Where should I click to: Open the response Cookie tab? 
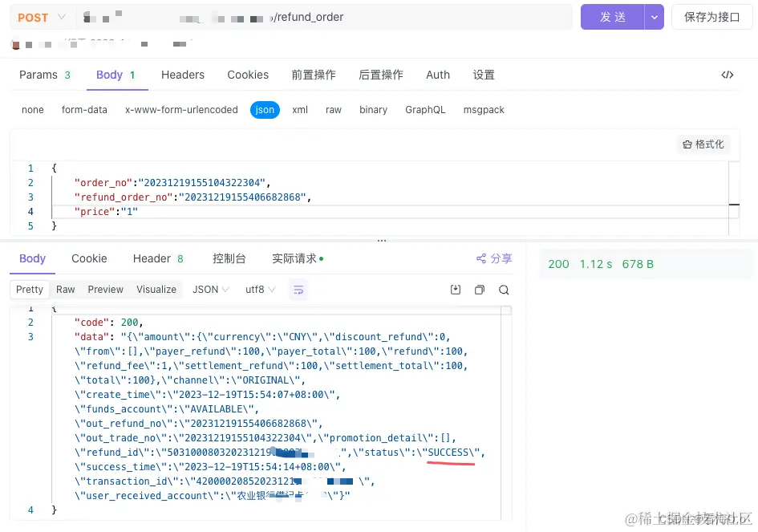point(89,258)
